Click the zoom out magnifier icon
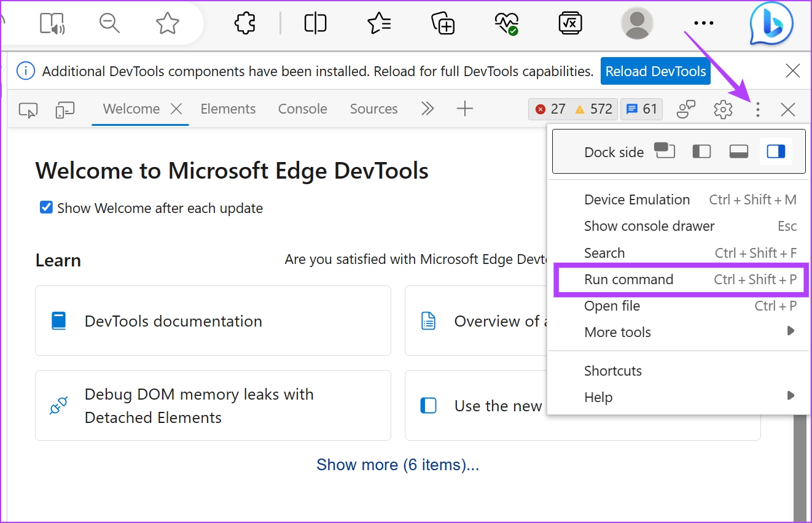The image size is (812, 523). [x=109, y=23]
